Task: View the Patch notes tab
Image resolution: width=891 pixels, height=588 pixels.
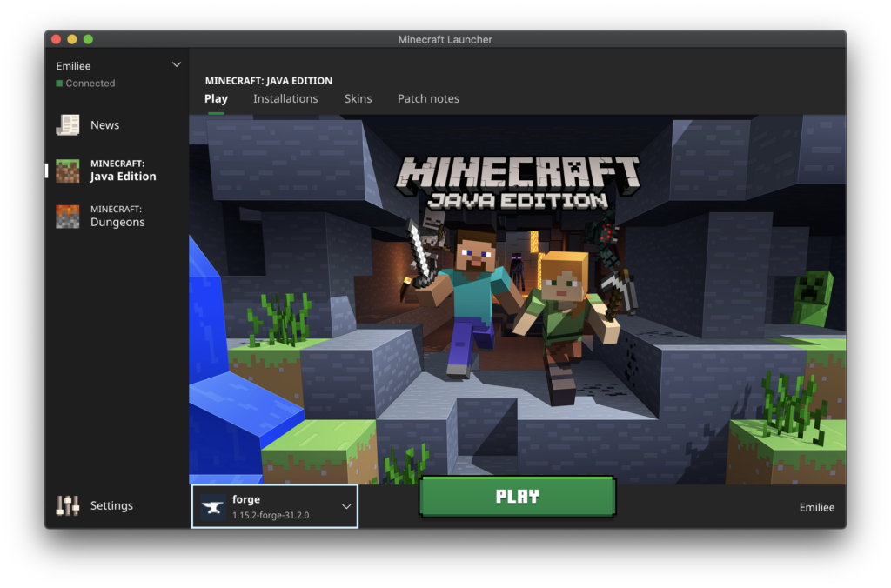Action: [428, 98]
